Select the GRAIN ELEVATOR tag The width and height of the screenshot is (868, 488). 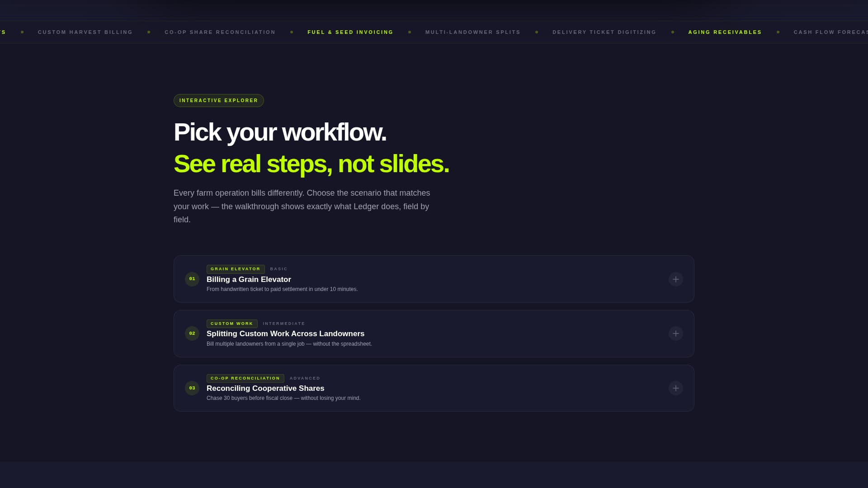(x=236, y=269)
